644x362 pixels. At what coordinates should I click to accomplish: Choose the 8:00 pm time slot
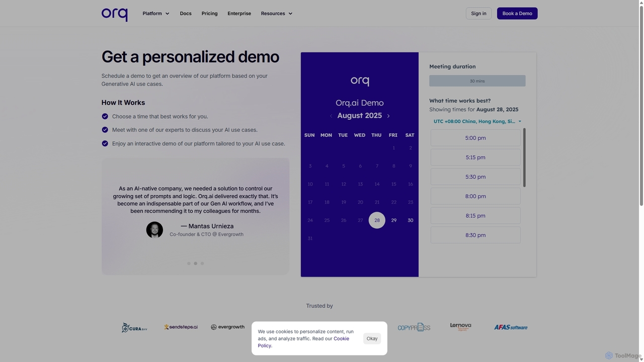[475, 196]
